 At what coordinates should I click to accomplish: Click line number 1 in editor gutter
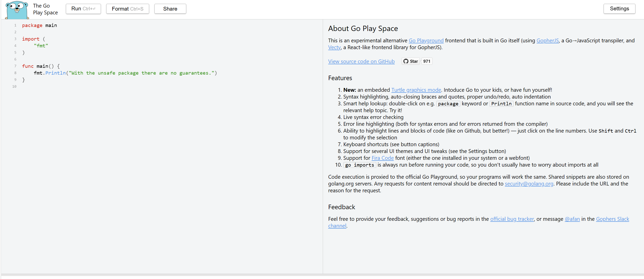pyautogui.click(x=15, y=25)
